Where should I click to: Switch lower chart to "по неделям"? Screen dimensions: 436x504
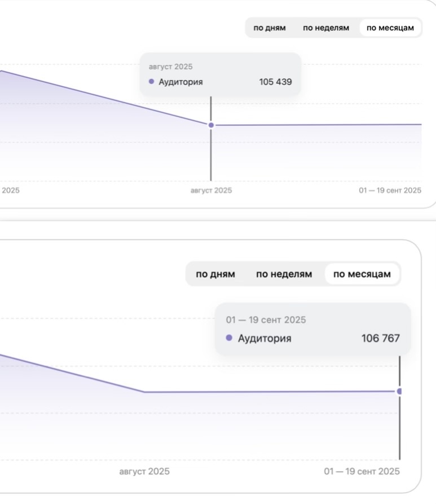click(284, 274)
